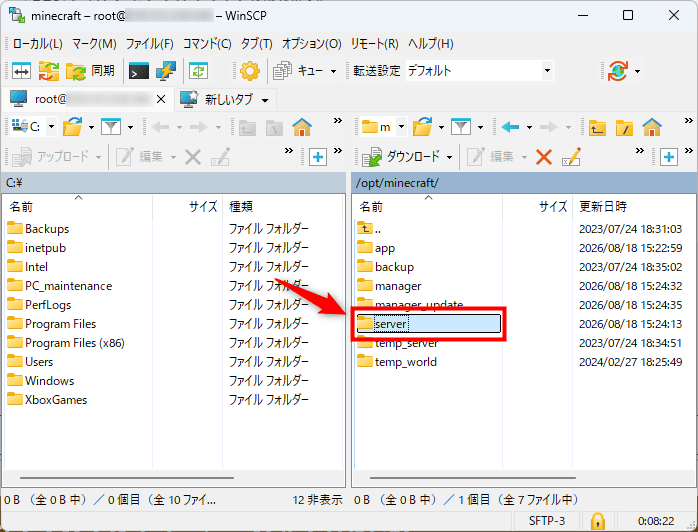Click the local panel horizontal scrollbar
The height and width of the screenshot is (532, 698).
tap(127, 478)
